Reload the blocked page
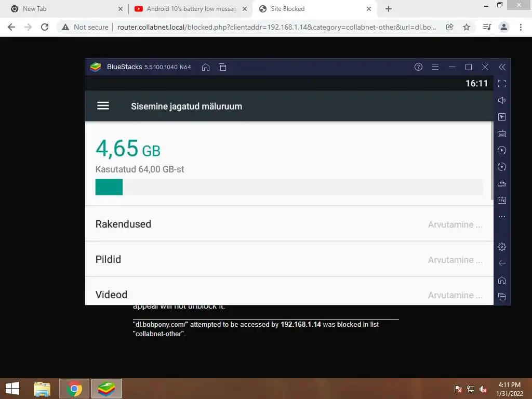The image size is (532, 399). (45, 27)
